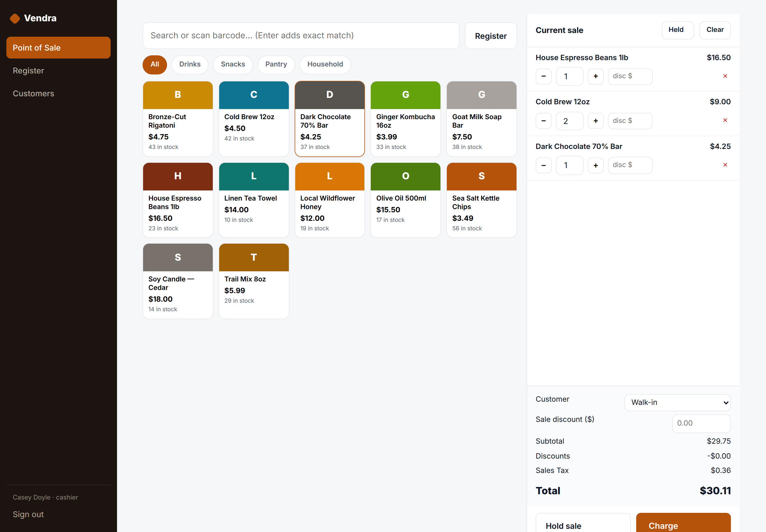Filter products by Household
The height and width of the screenshot is (532, 766).
coord(325,65)
